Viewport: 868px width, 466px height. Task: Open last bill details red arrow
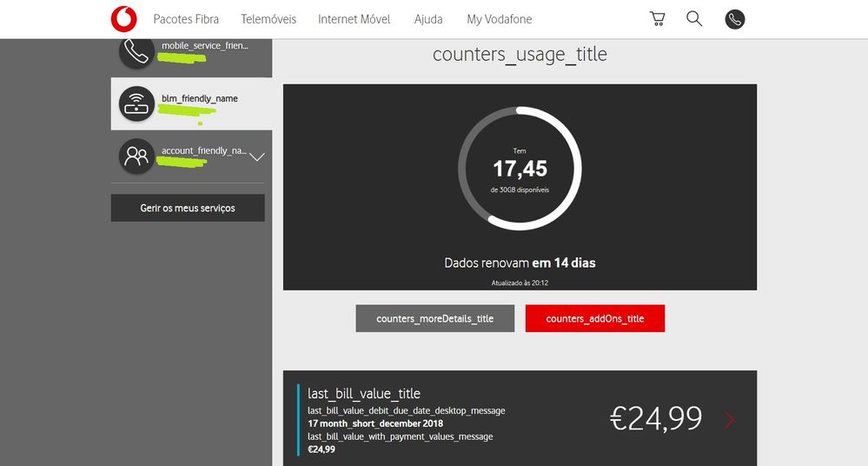pyautogui.click(x=730, y=420)
